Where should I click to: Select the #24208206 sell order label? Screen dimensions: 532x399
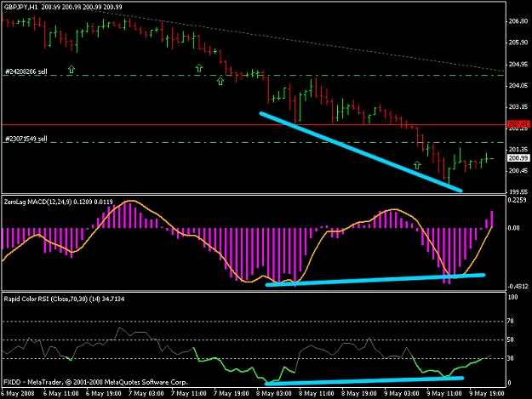coord(26,71)
